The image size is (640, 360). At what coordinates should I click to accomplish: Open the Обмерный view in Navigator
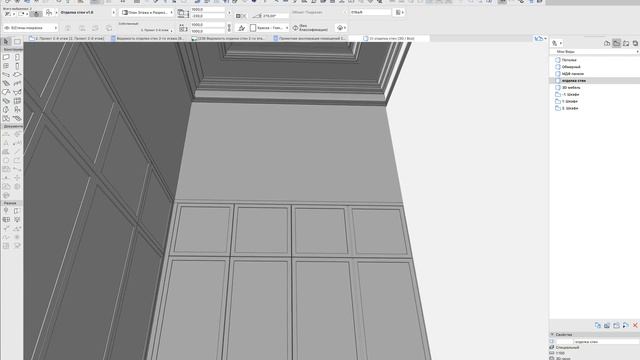coord(571,67)
